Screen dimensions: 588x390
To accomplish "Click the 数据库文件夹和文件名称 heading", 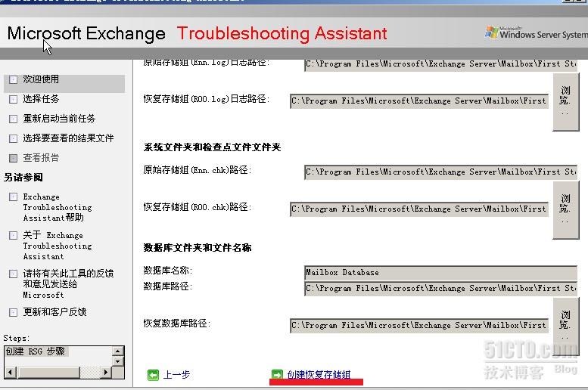I will click(198, 248).
